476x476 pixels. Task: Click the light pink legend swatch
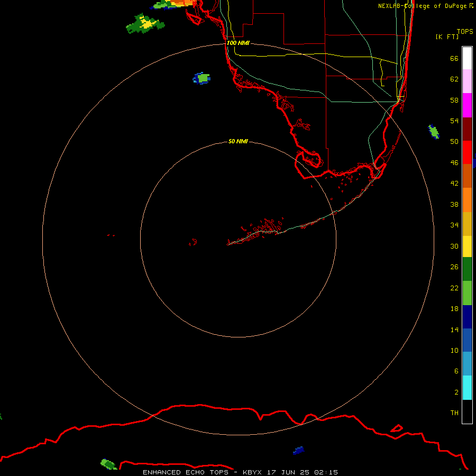(467, 81)
